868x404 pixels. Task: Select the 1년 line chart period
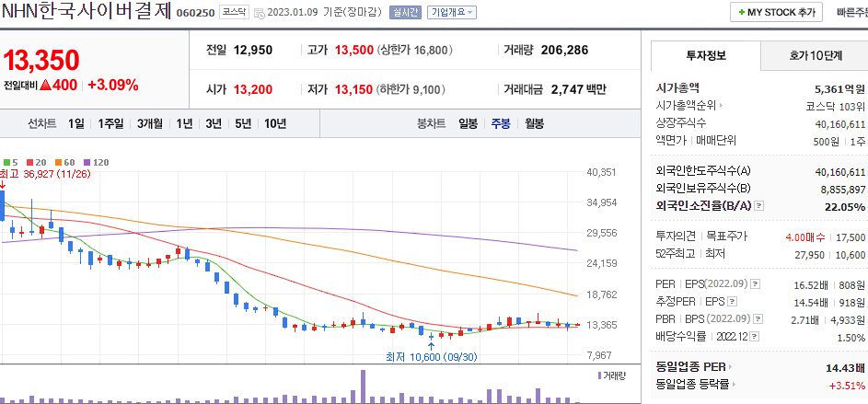(184, 123)
